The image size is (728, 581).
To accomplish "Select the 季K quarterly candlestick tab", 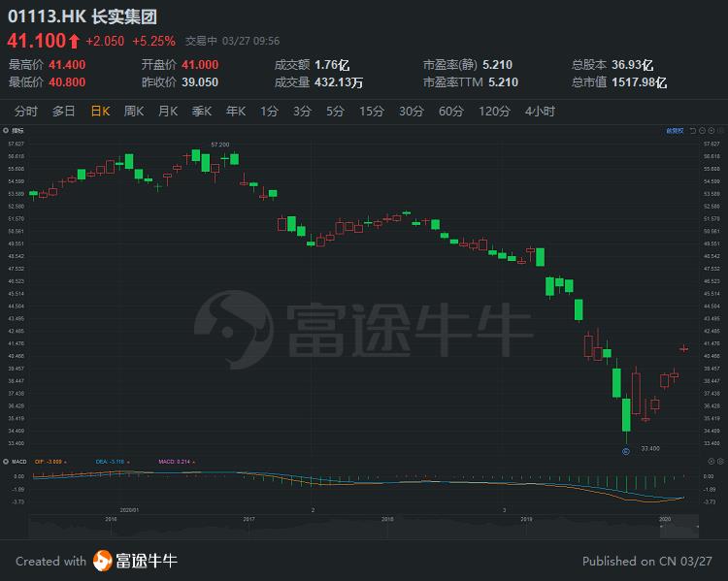I will point(202,112).
